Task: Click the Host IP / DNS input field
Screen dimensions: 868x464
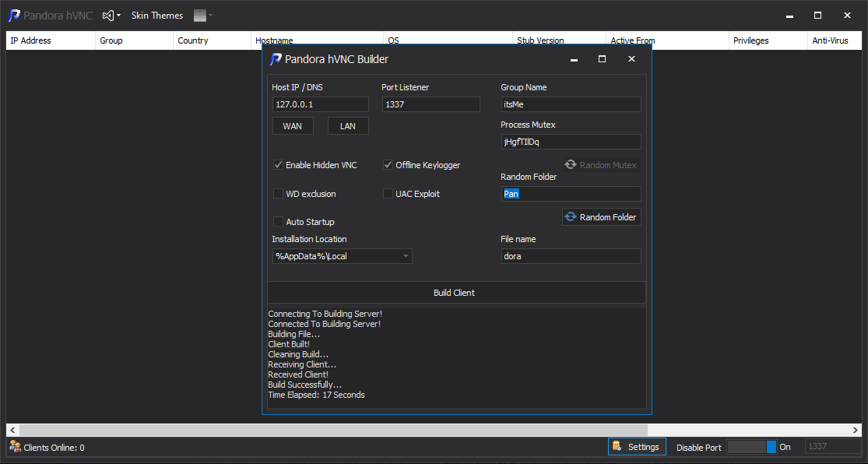Action: 321,104
